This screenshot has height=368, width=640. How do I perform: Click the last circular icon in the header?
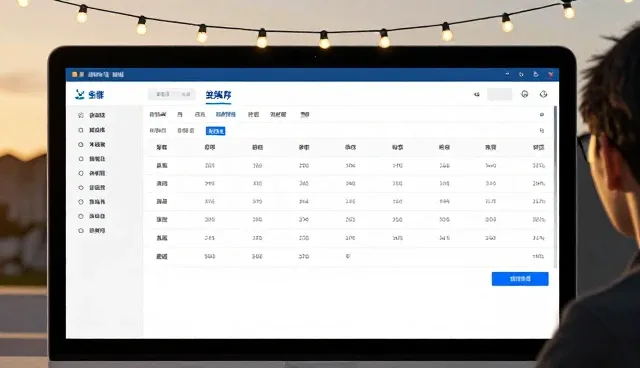coord(543,94)
